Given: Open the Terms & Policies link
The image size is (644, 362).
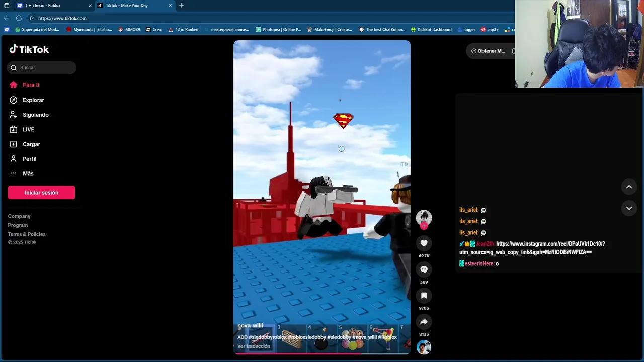Looking at the screenshot, I should pyautogui.click(x=27, y=234).
